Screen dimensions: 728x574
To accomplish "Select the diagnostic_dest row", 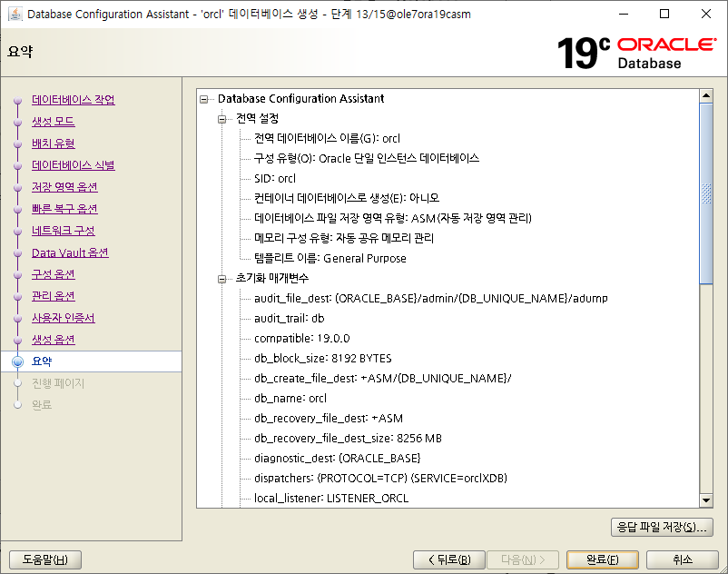I will [337, 458].
